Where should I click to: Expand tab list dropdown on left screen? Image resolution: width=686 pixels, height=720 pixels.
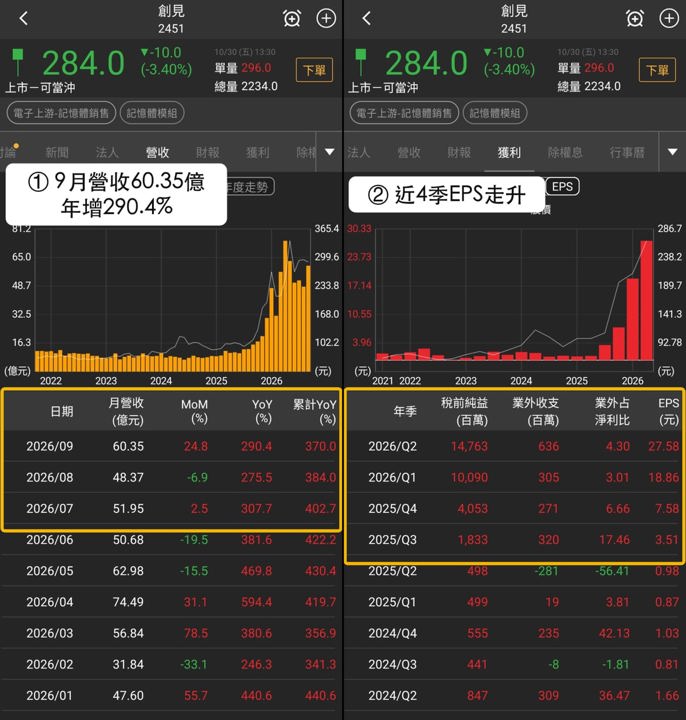(x=330, y=152)
